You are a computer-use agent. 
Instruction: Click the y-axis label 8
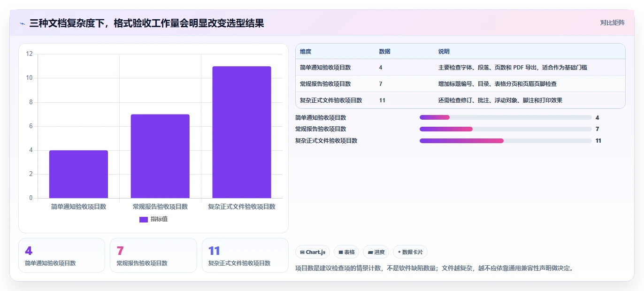click(31, 102)
